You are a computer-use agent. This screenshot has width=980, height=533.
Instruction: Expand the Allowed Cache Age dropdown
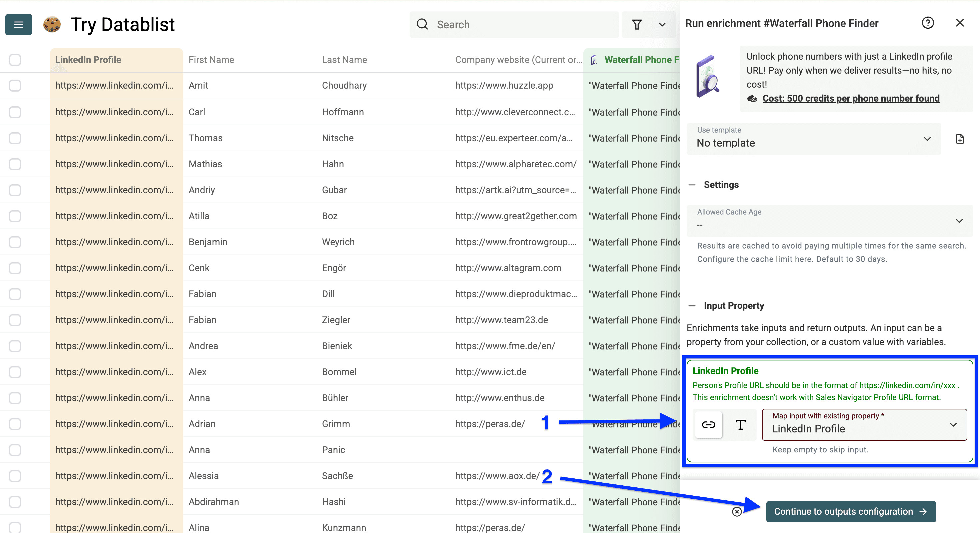[x=959, y=221]
